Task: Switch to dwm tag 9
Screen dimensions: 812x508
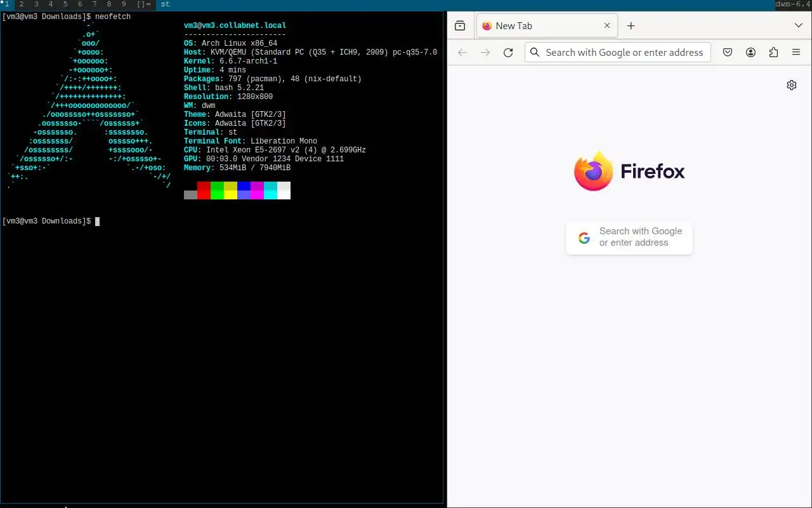Action: (124, 4)
